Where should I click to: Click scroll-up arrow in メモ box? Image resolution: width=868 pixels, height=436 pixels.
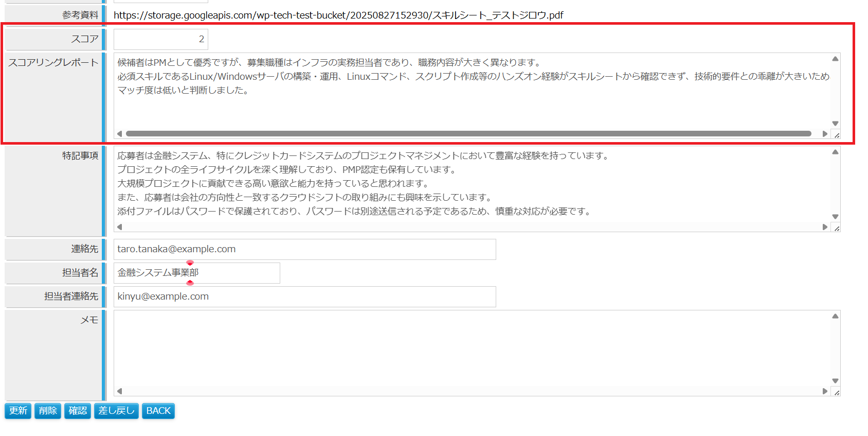[835, 316]
